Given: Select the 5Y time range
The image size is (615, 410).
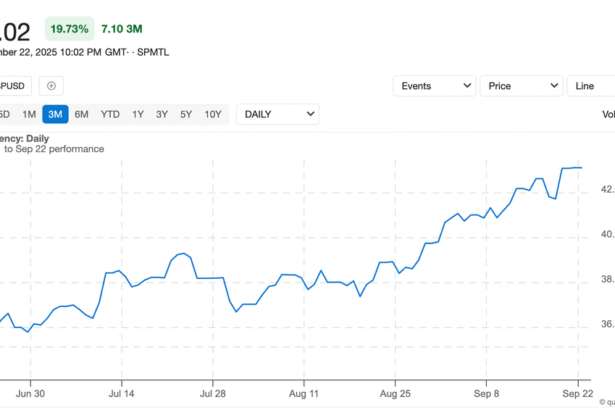Looking at the screenshot, I should [x=186, y=114].
